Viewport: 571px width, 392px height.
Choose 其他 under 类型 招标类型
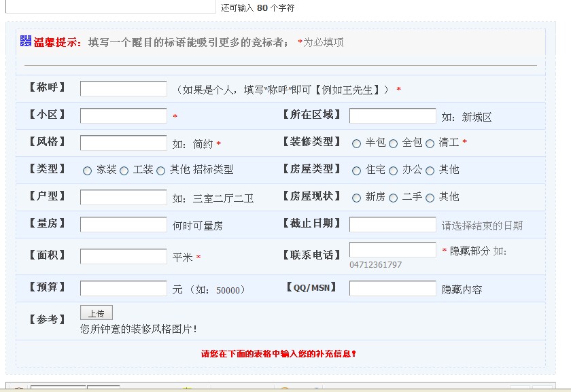tap(160, 171)
